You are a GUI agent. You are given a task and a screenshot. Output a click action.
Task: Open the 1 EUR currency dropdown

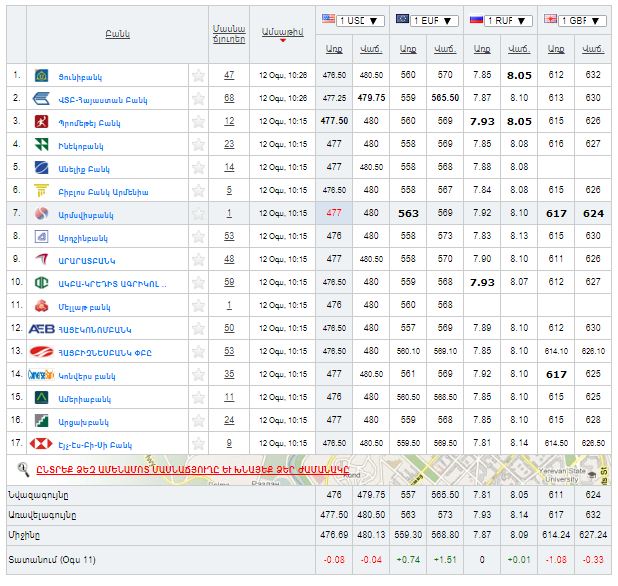click(427, 19)
